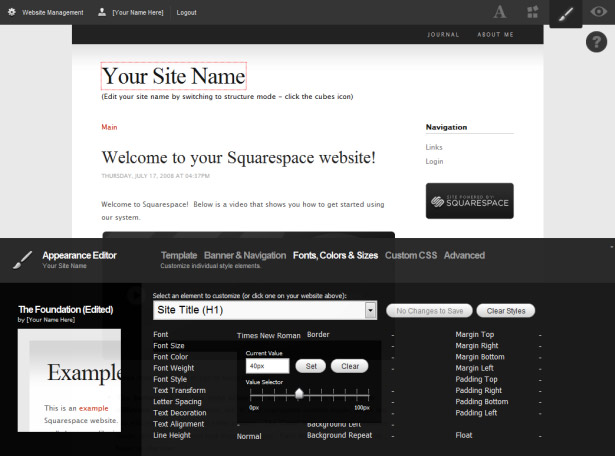Select the Float property

464,435
